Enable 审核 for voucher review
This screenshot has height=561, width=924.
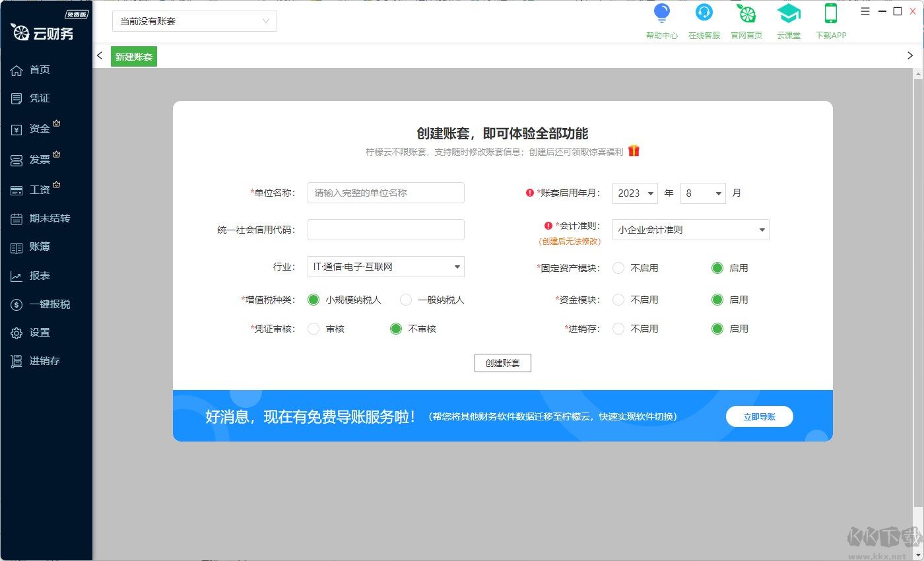point(313,329)
